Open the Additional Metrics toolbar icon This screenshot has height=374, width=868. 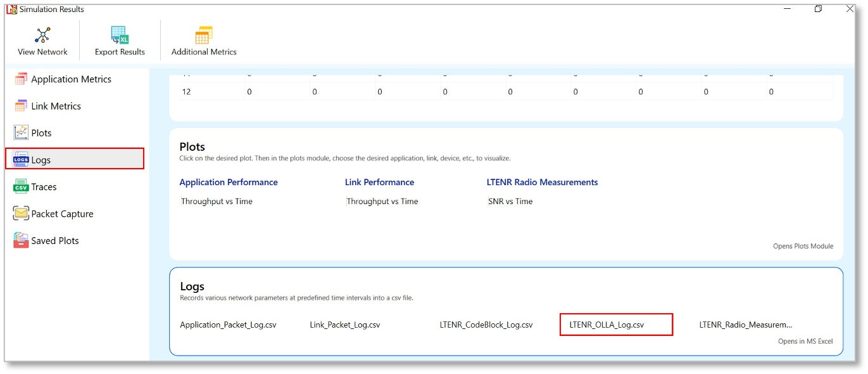tap(204, 35)
